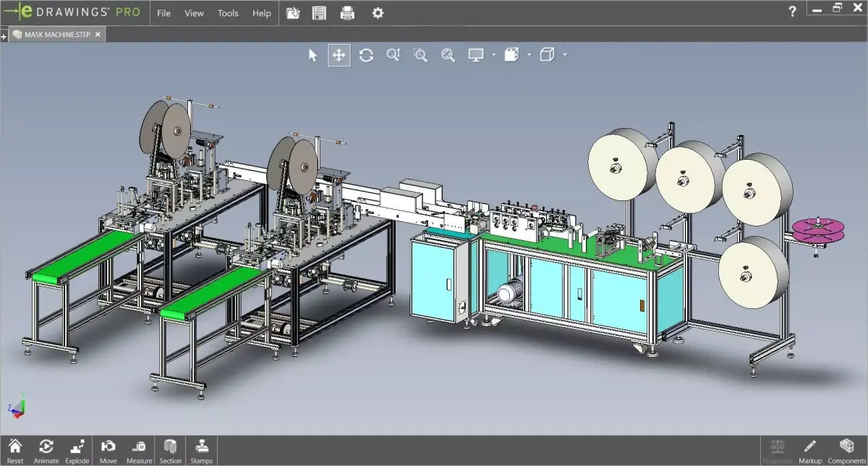Activate the Measure tool
Viewport: 868px width, 466px height.
click(140, 451)
